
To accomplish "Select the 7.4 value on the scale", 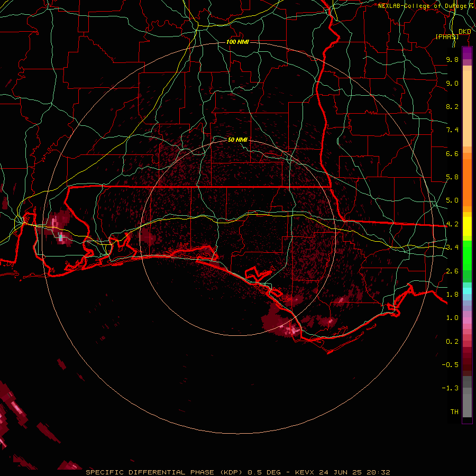I will pos(452,130).
